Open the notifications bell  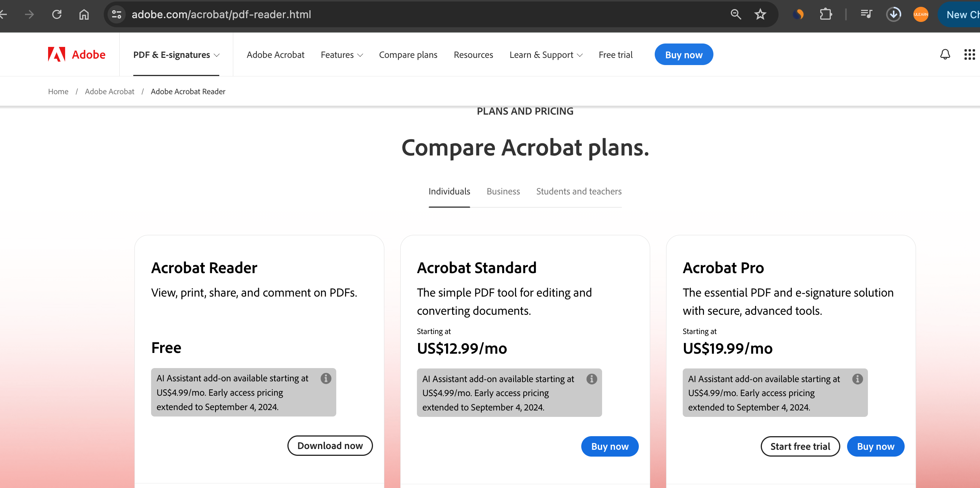945,54
